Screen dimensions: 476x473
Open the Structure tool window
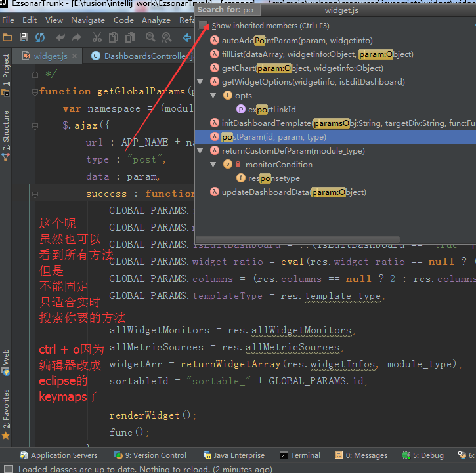6,136
